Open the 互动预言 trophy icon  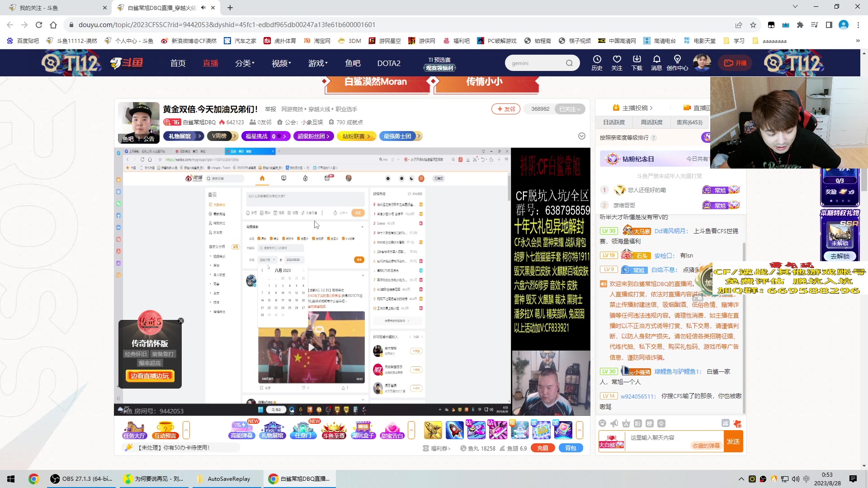coord(165,430)
